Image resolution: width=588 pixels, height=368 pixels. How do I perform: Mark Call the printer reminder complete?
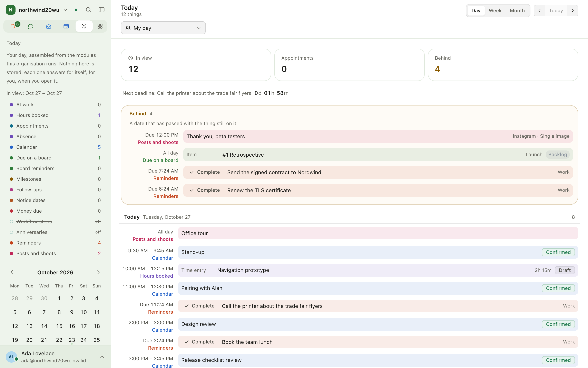point(199,306)
